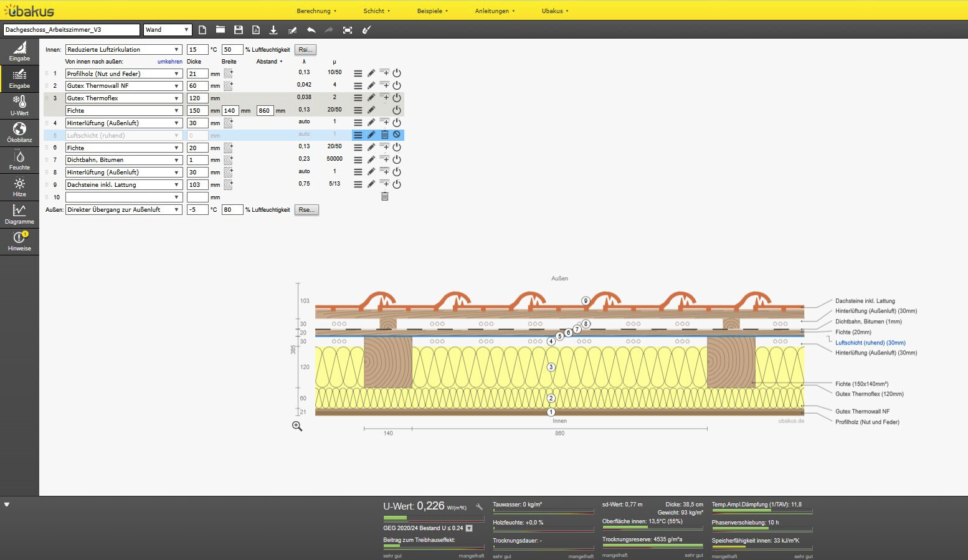Screen dimensions: 968x560
Task: Zoom the cross-section with the magnifier icon
Action: pos(297,426)
